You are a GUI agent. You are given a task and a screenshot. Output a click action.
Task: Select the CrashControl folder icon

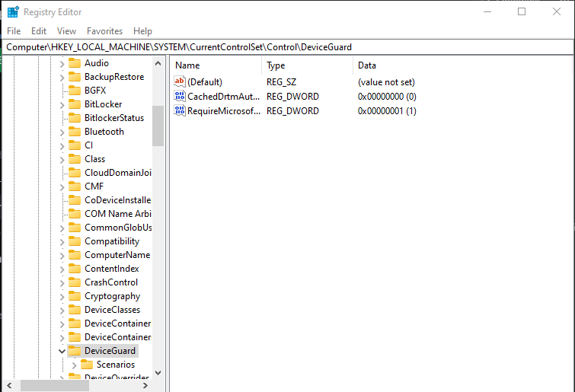click(x=75, y=282)
